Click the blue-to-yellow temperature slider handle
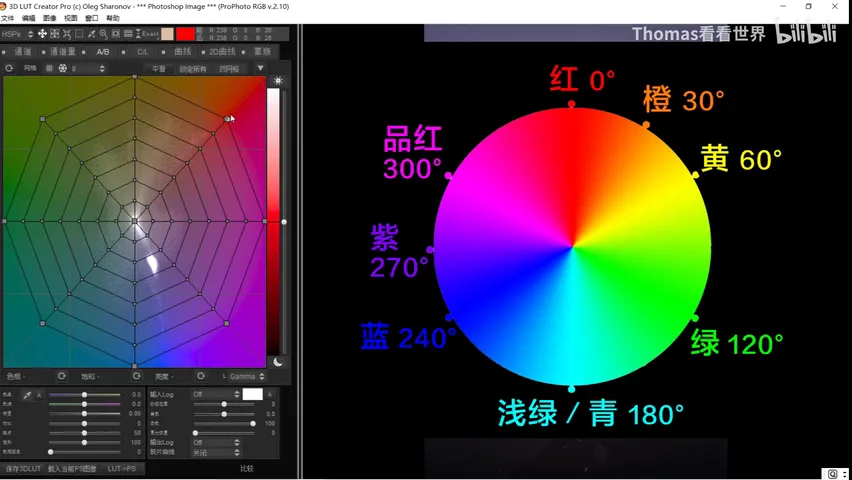This screenshot has width=852, height=480. click(x=84, y=395)
